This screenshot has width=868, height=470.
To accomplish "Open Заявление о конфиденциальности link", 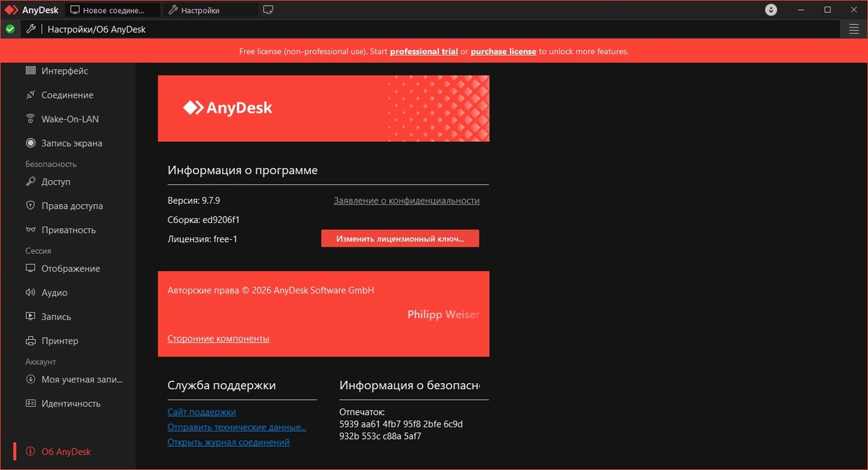I will (x=407, y=200).
